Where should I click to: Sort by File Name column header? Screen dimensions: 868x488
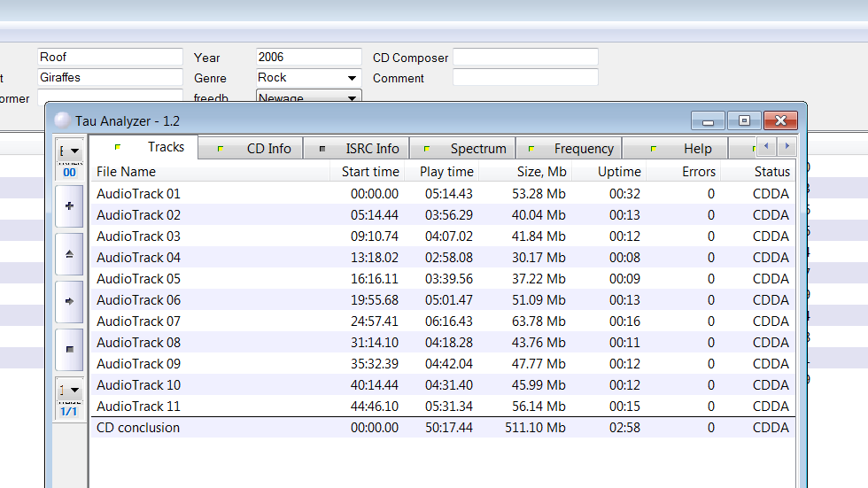(211, 172)
